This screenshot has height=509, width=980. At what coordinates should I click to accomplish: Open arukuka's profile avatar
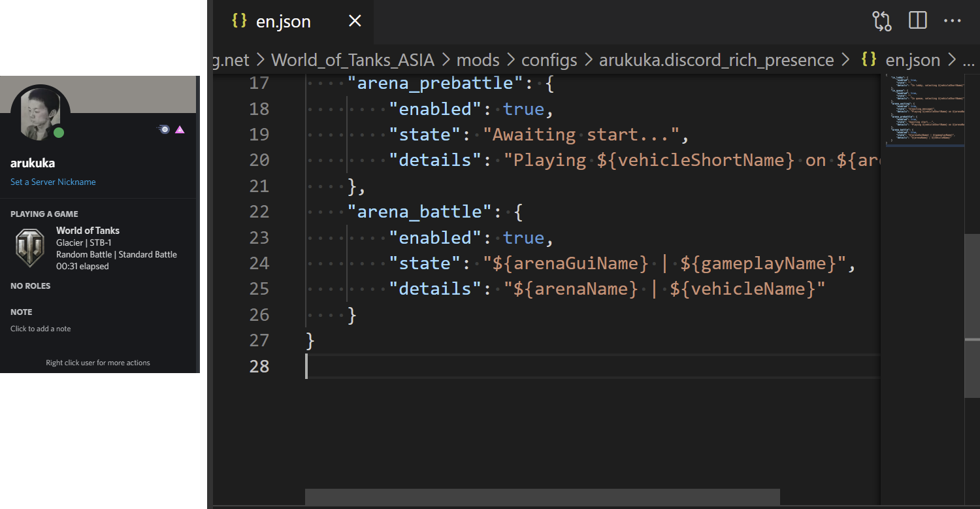pyautogui.click(x=41, y=113)
